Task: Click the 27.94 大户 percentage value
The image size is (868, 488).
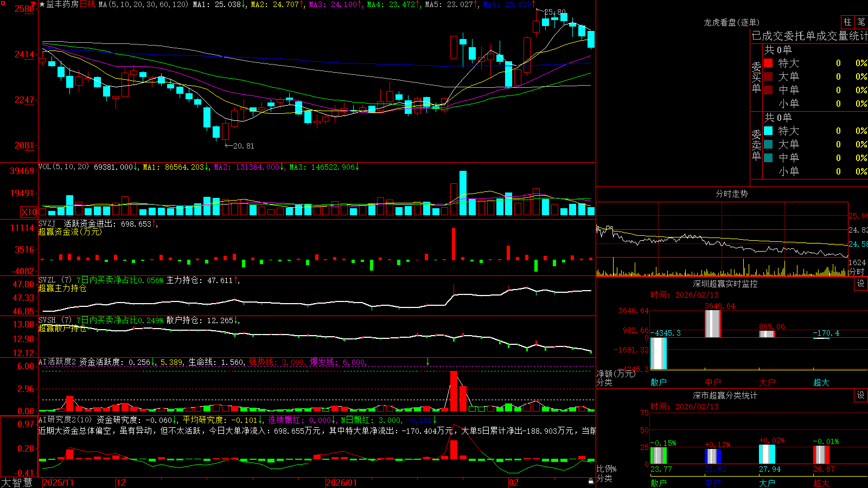Action: 770,469
